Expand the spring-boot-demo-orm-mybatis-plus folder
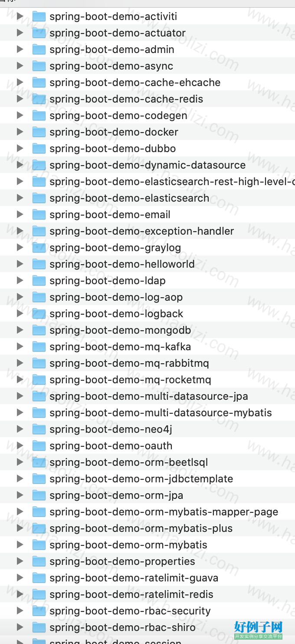 click(20, 528)
